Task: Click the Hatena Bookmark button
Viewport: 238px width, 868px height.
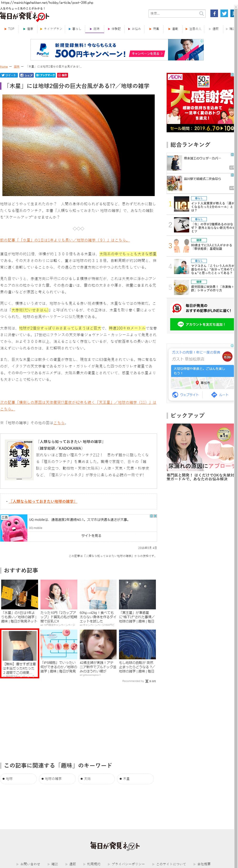Action: [x=45, y=75]
